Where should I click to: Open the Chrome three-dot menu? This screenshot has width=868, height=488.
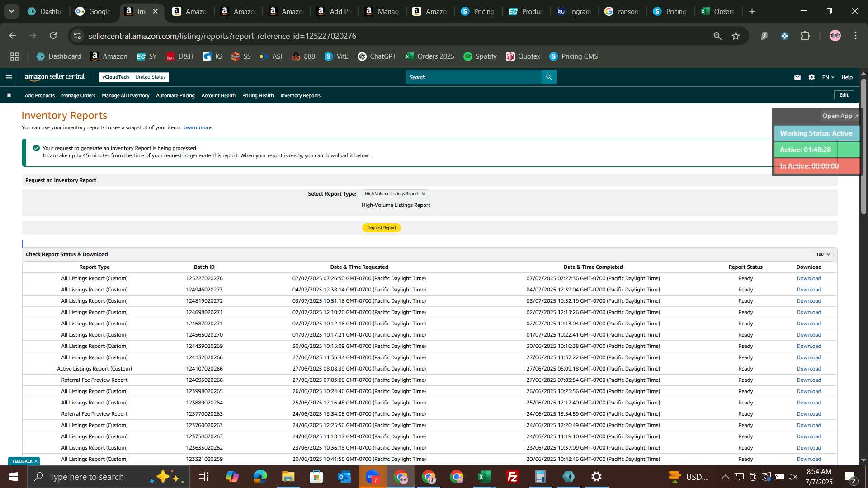pos(855,36)
